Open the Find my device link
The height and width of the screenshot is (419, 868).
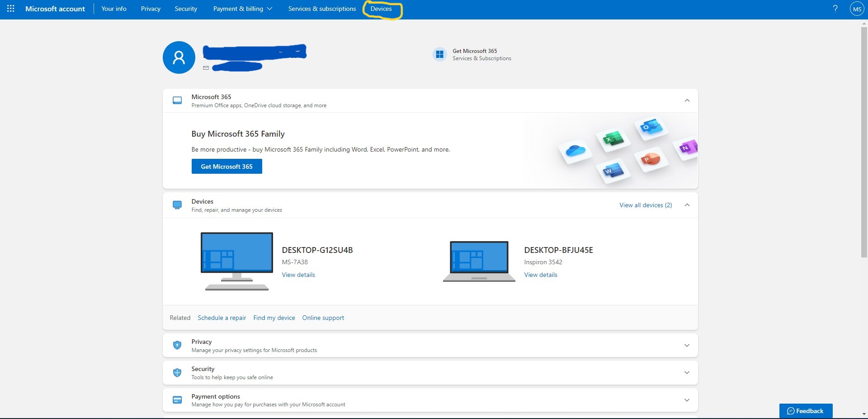[274, 318]
